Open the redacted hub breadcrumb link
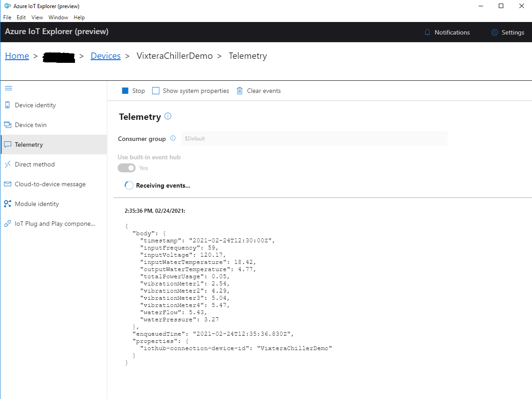Viewport: 532px width, 399px height. tap(59, 57)
